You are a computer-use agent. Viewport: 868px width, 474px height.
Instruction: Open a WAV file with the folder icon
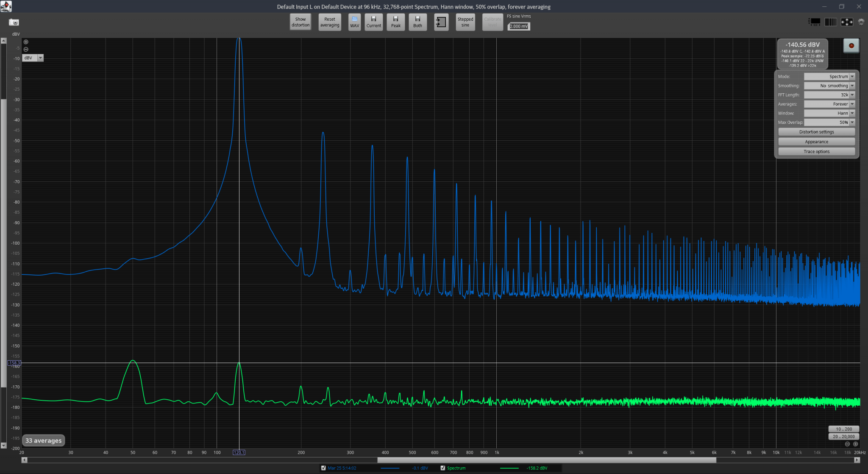pos(355,22)
